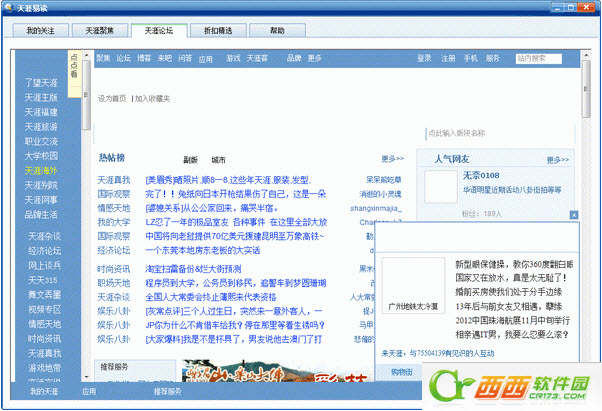Click the 点点看 yellow side tab
The image size is (602, 411).
(x=74, y=74)
